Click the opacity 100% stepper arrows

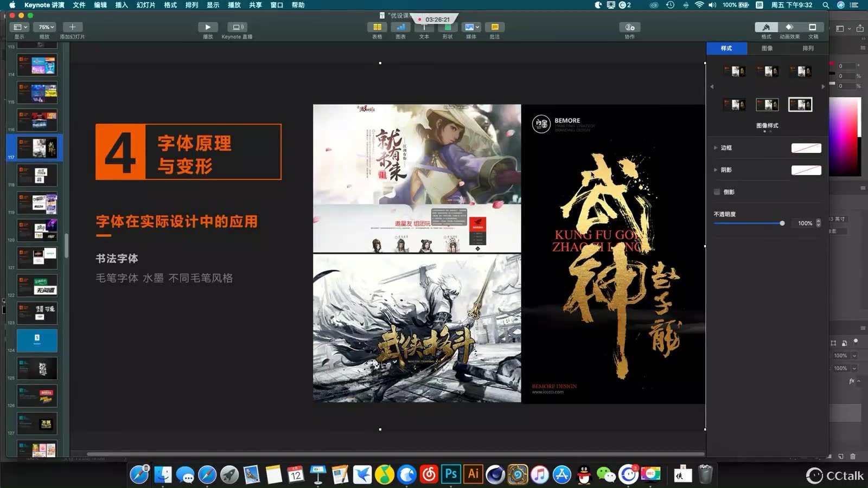818,223
